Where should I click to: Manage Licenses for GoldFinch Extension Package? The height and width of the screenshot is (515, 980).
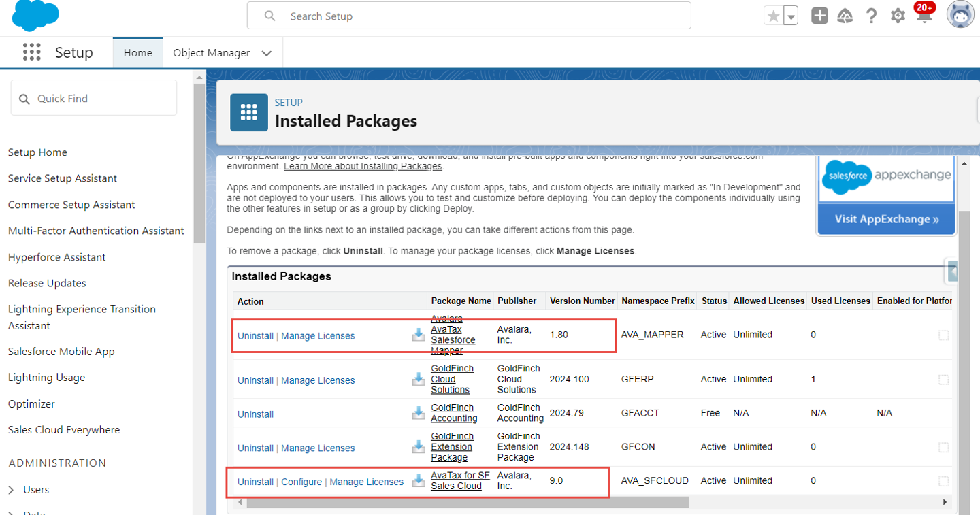(318, 448)
